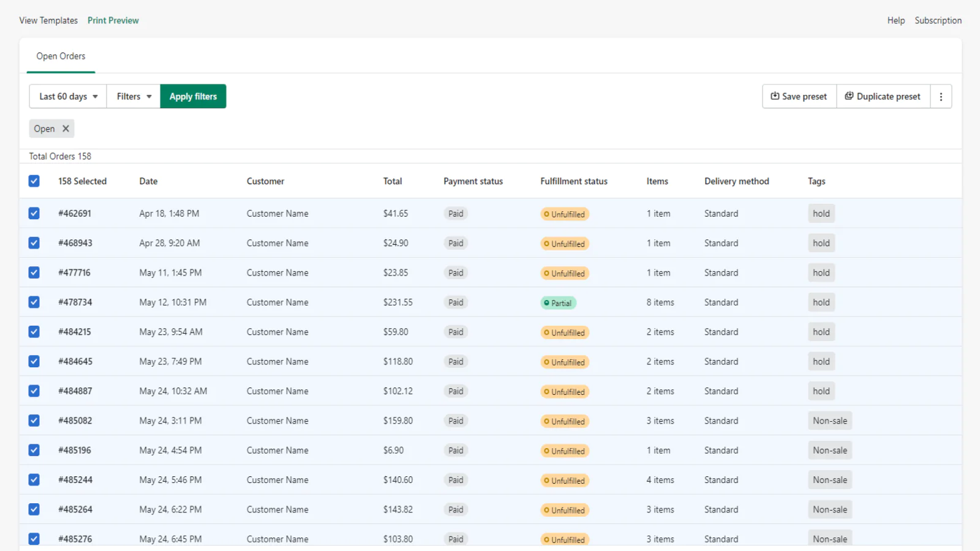Uncheck the checkbox for order #484215
The image size is (980, 551).
[x=34, y=332]
